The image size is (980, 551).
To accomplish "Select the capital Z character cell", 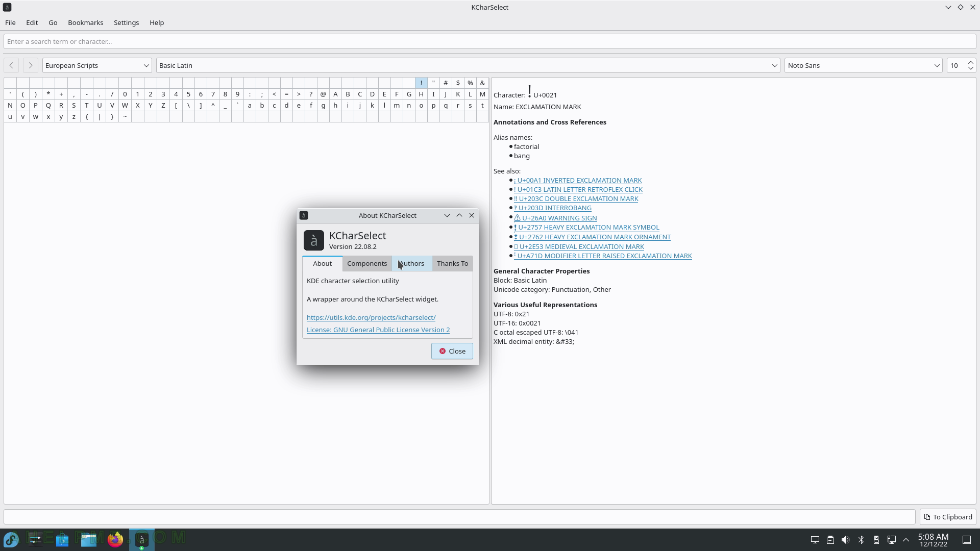I will coord(163,105).
